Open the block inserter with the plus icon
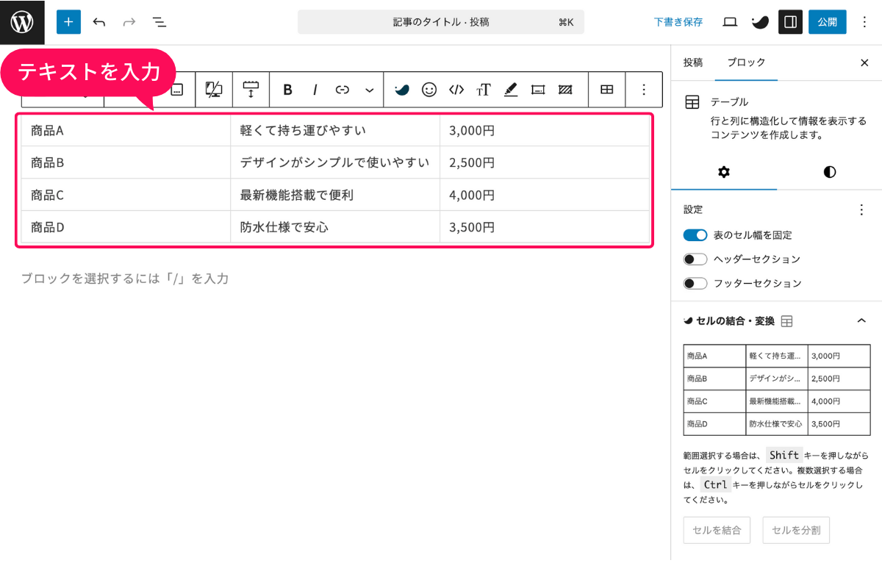The image size is (882, 588). (x=68, y=21)
